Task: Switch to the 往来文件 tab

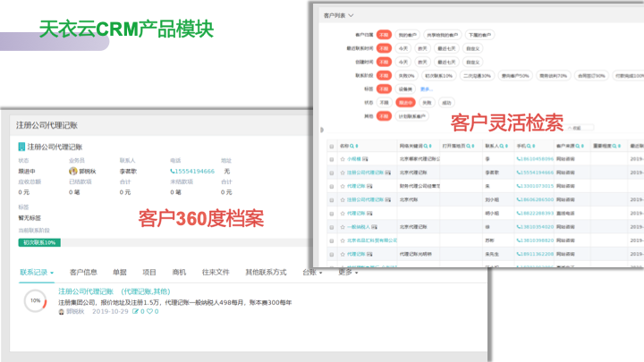Action: (216, 272)
